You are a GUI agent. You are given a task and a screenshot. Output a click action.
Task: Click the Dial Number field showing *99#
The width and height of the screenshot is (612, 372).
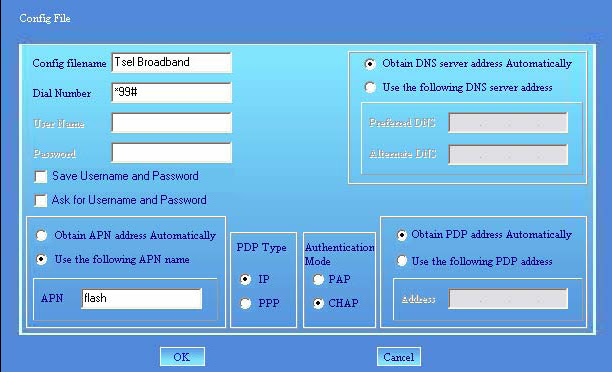click(171, 93)
